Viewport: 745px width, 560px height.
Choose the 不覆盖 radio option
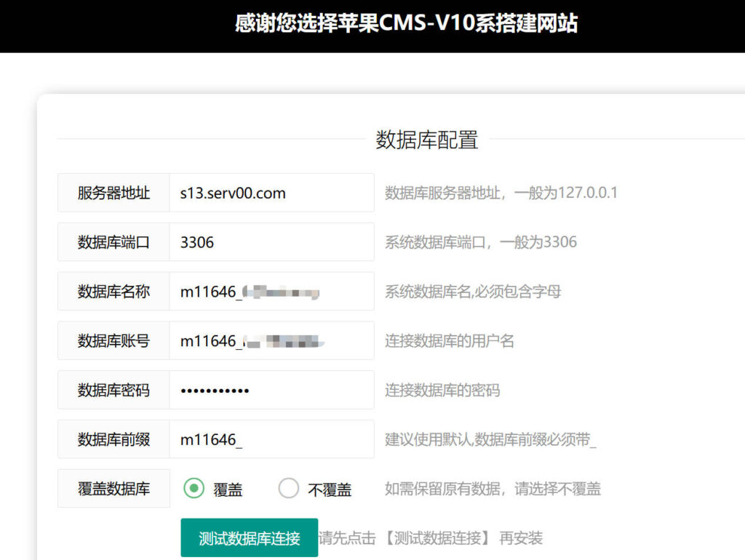tap(289, 489)
